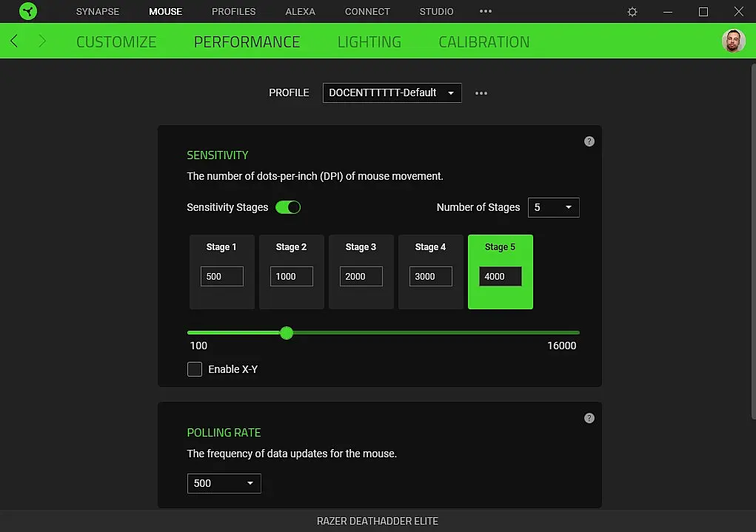Image resolution: width=756 pixels, height=532 pixels.
Task: Minimize the Synapse window
Action: pyautogui.click(x=668, y=12)
